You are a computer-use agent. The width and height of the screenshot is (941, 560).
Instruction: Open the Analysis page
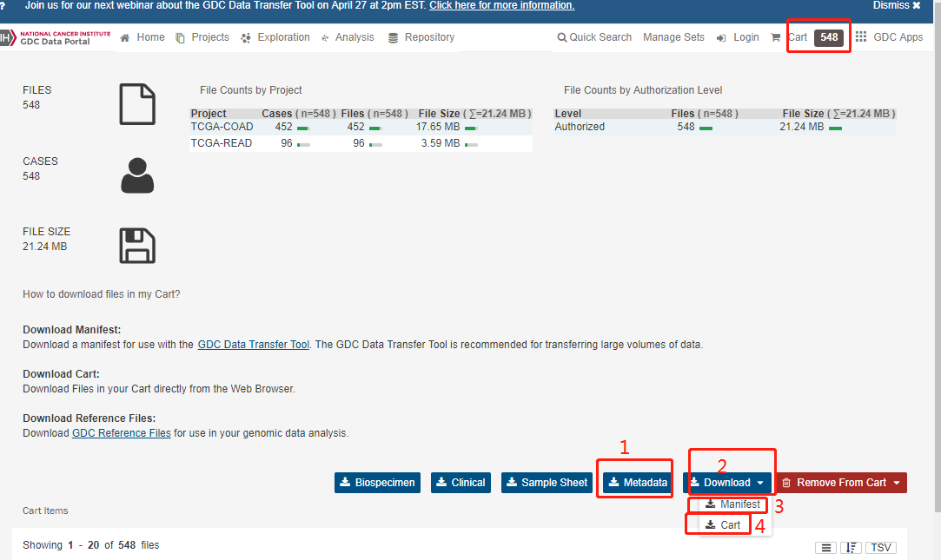348,37
